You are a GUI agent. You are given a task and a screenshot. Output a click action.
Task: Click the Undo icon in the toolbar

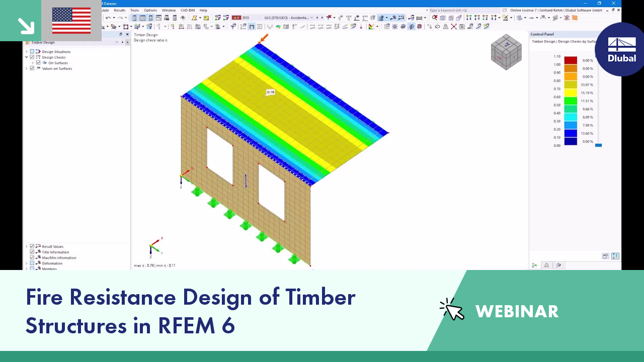pos(108,17)
